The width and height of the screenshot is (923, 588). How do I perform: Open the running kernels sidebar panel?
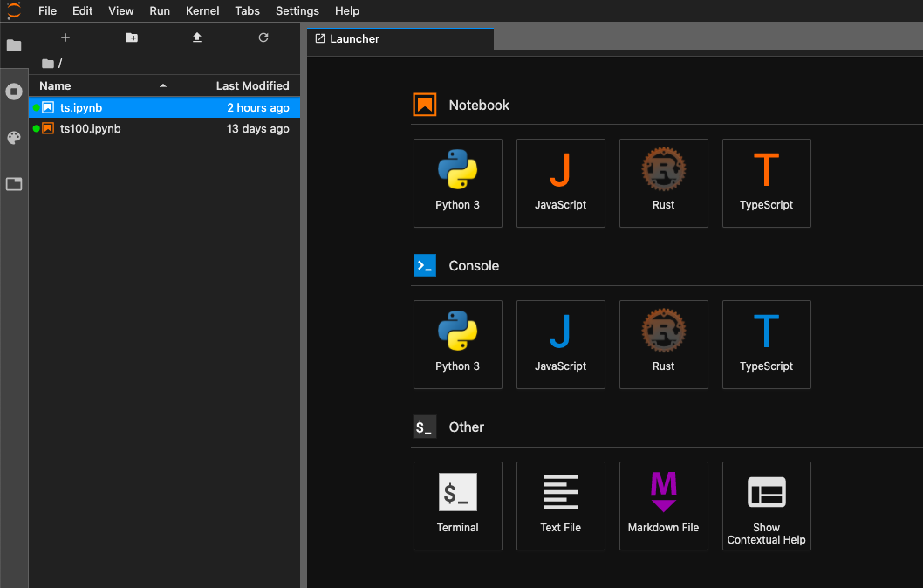point(14,92)
